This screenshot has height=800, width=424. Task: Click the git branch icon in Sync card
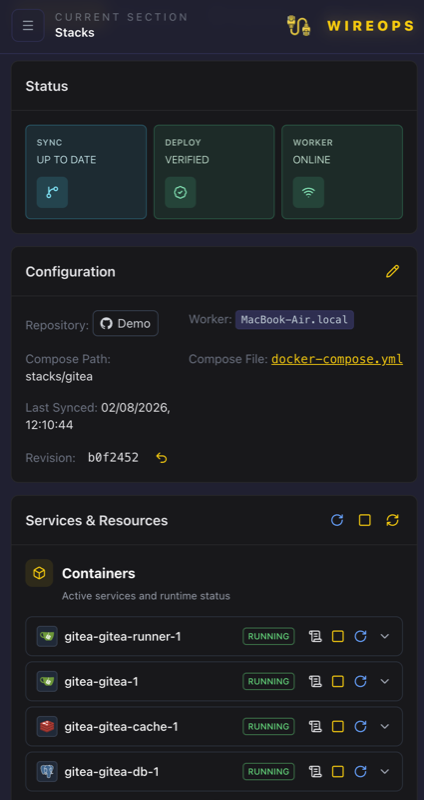(x=52, y=192)
